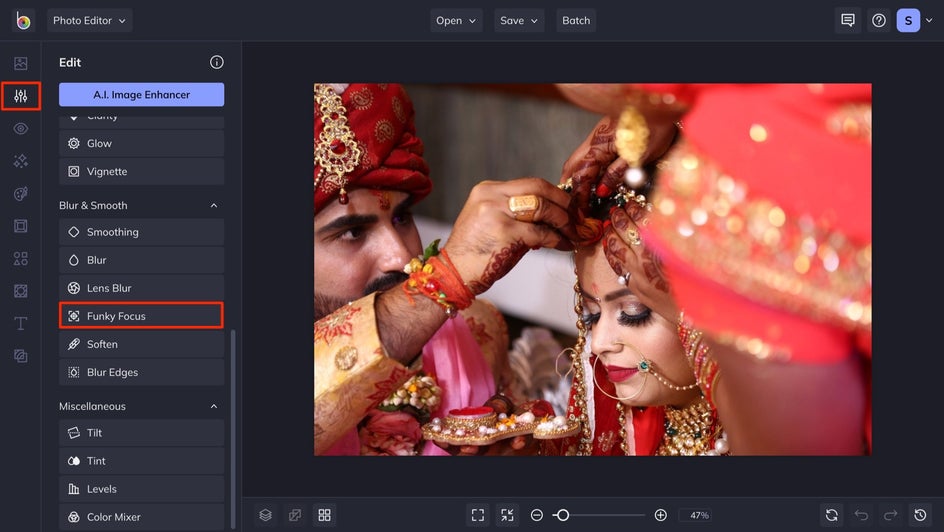The image size is (944, 532).
Task: Collapse the Blur & Smooth section
Action: coord(213,206)
